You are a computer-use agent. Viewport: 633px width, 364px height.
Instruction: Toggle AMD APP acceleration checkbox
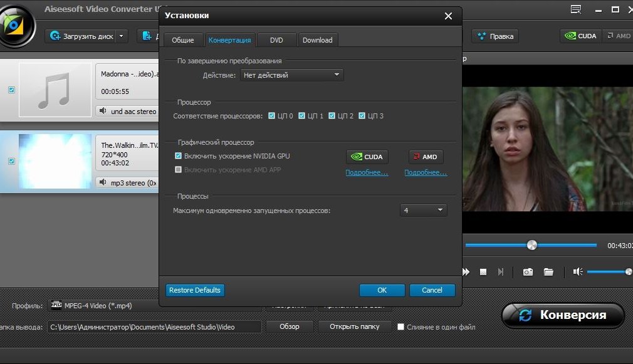(178, 170)
